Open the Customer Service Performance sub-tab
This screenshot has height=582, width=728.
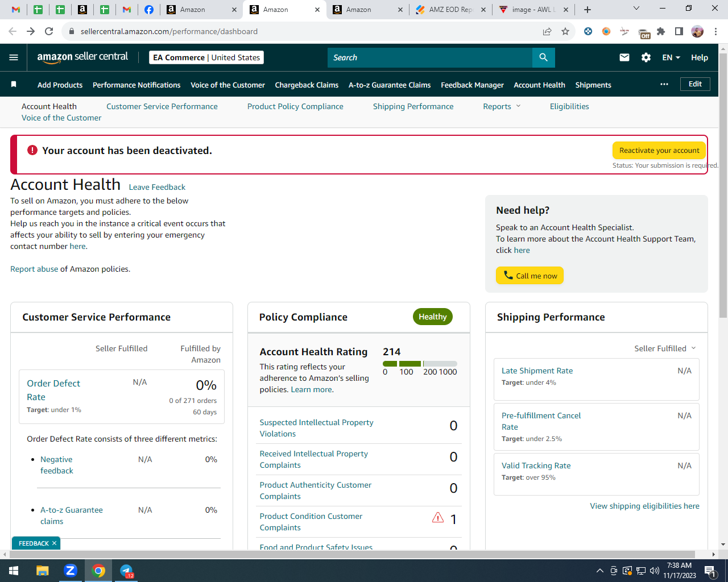(x=162, y=106)
